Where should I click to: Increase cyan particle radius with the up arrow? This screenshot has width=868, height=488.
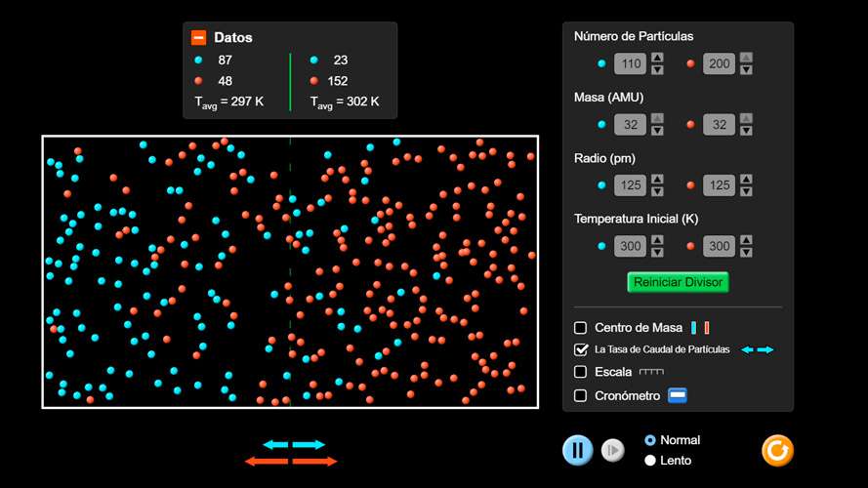coord(657,180)
